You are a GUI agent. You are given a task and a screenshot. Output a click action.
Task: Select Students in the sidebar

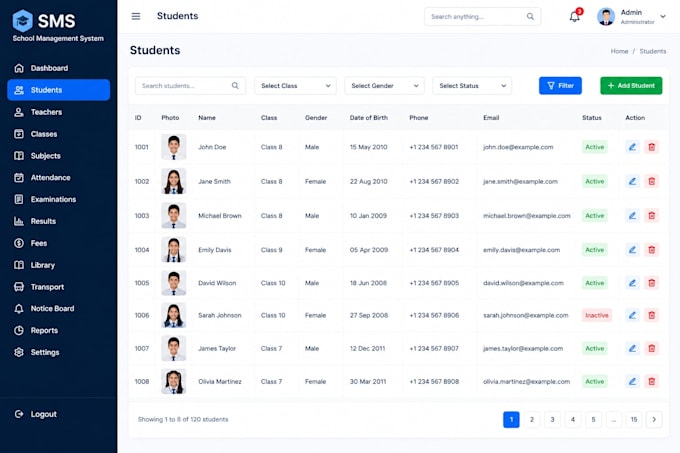59,90
